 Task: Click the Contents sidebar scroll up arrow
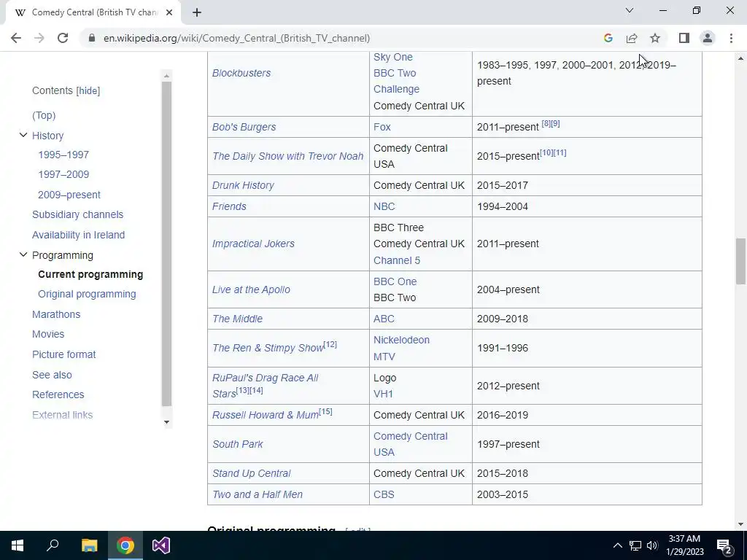(x=166, y=76)
